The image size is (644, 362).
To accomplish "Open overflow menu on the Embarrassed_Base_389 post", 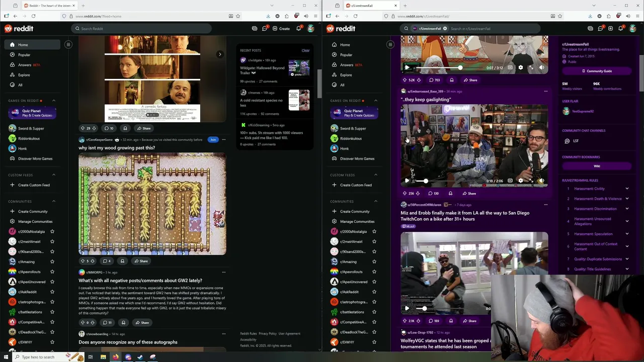I will (546, 92).
